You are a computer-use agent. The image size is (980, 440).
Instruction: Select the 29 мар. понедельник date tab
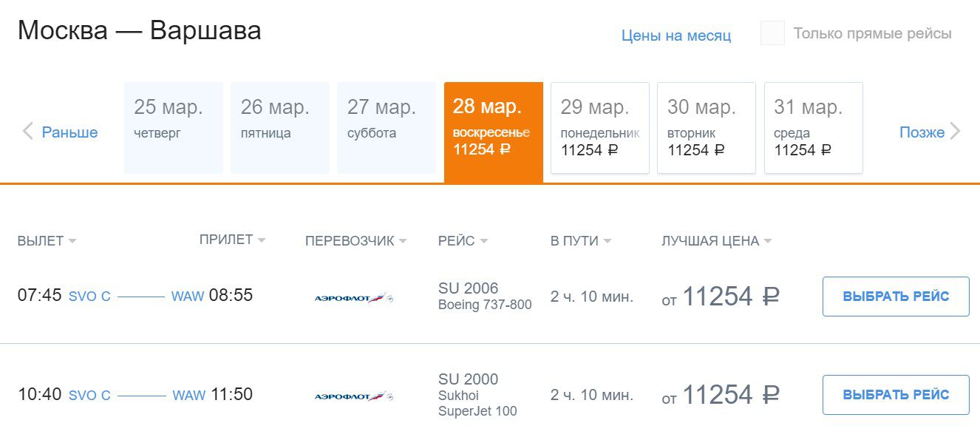600,128
